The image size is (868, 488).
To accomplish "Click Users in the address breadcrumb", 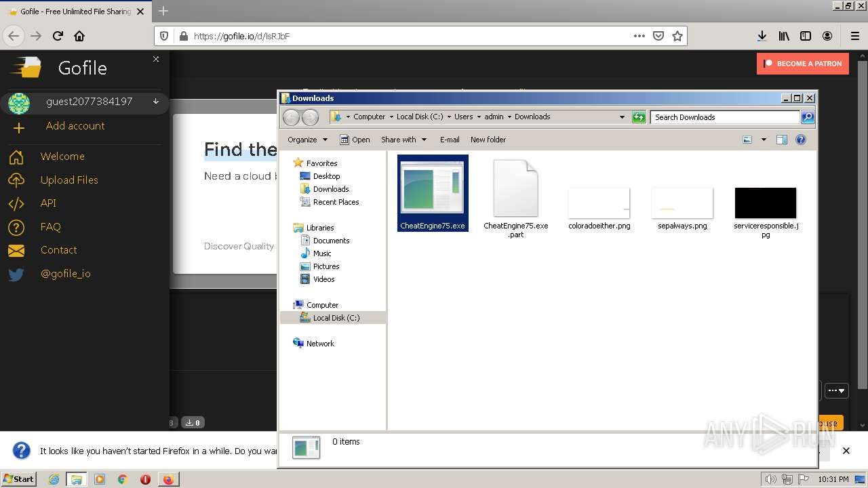I will point(463,117).
